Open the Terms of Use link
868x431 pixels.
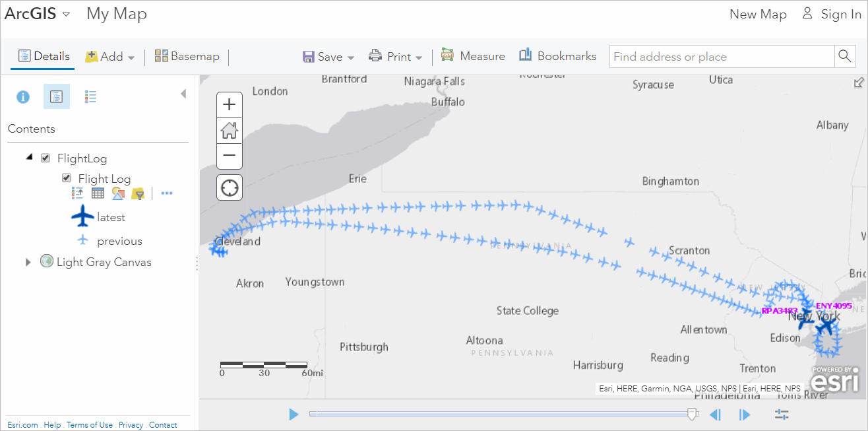90,425
